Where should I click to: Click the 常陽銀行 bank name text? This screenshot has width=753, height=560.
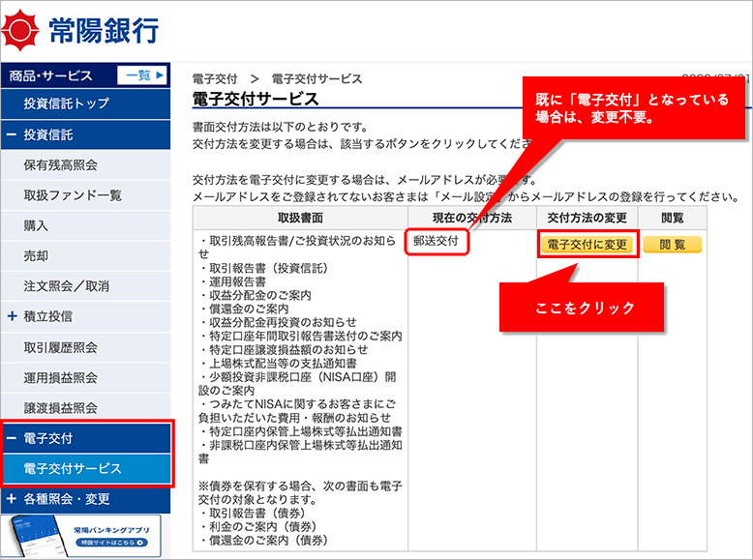click(104, 30)
